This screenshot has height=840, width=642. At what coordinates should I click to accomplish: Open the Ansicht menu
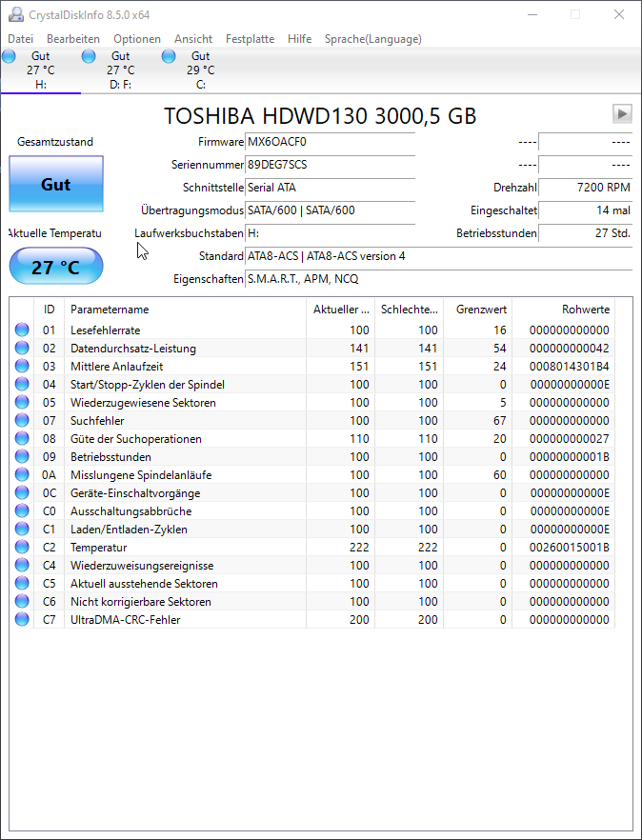193,38
